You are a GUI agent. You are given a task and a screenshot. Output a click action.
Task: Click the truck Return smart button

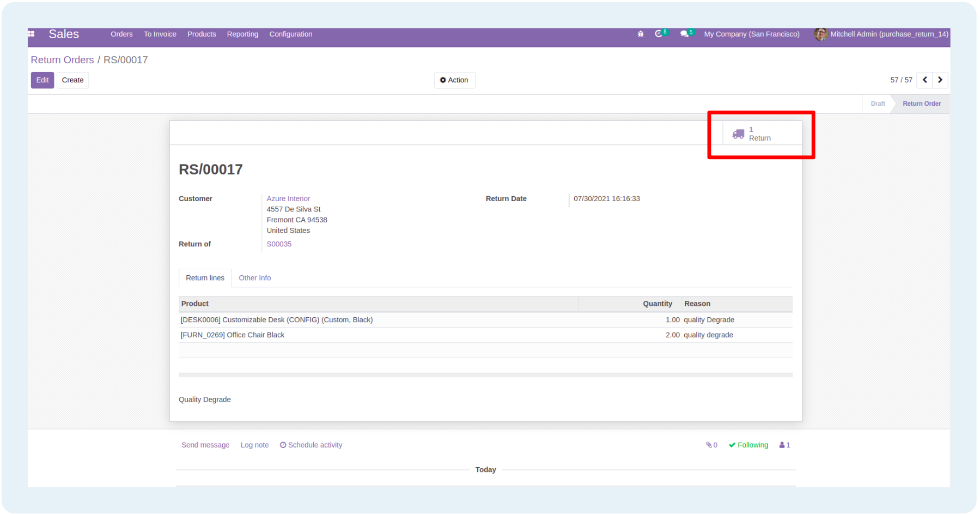(x=762, y=134)
